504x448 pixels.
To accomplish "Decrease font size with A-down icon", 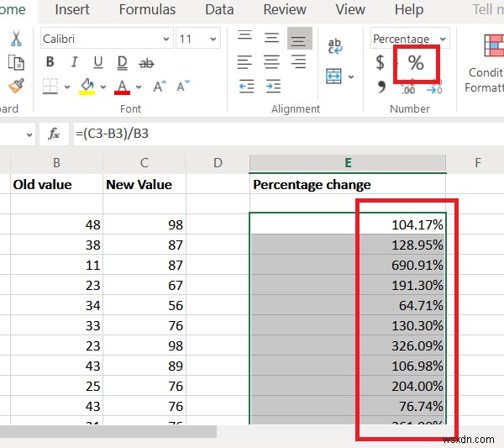I will pos(183,86).
